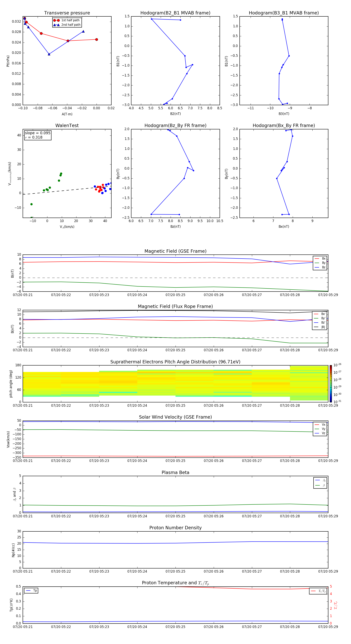The height and width of the screenshot is (644, 351).
Task: Click the 'Np(#/cc)' y-axis label
Action: pos(13,550)
